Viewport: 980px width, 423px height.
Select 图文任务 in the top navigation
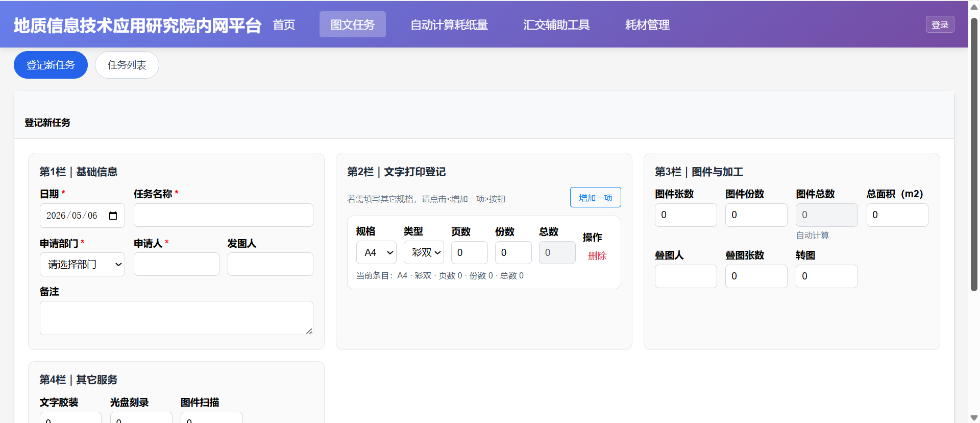pyautogui.click(x=353, y=25)
